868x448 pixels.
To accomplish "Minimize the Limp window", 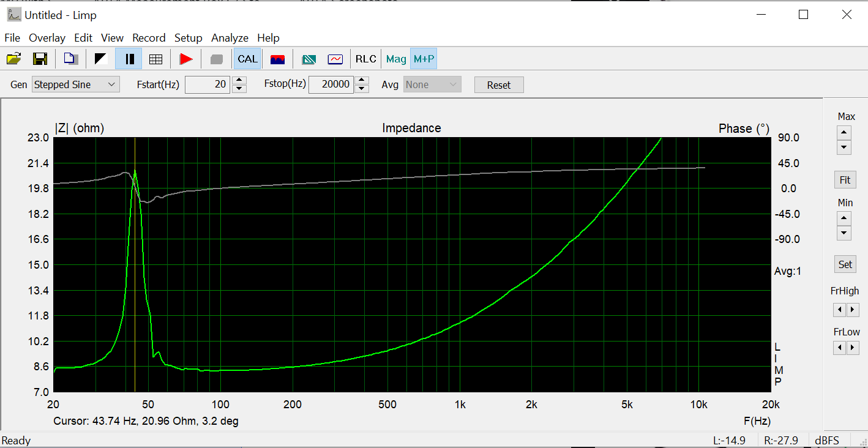I will point(761,15).
